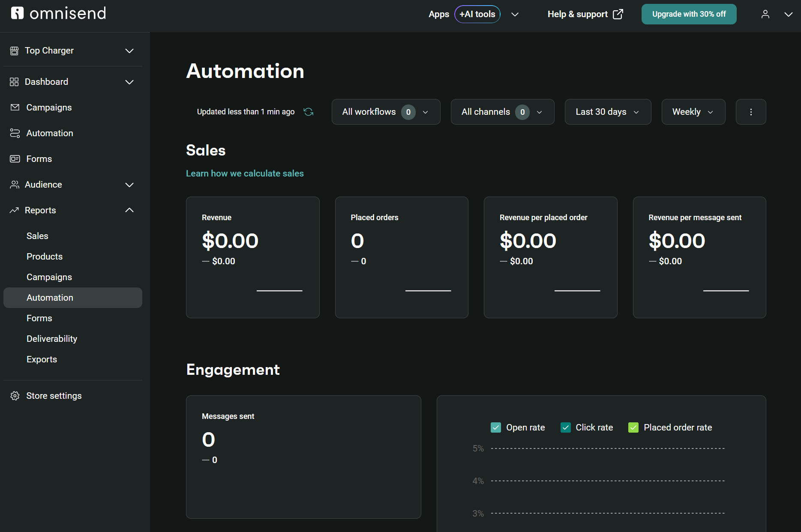Click the omnisend wordmark to go home
This screenshot has height=532, width=801.
[68, 13]
